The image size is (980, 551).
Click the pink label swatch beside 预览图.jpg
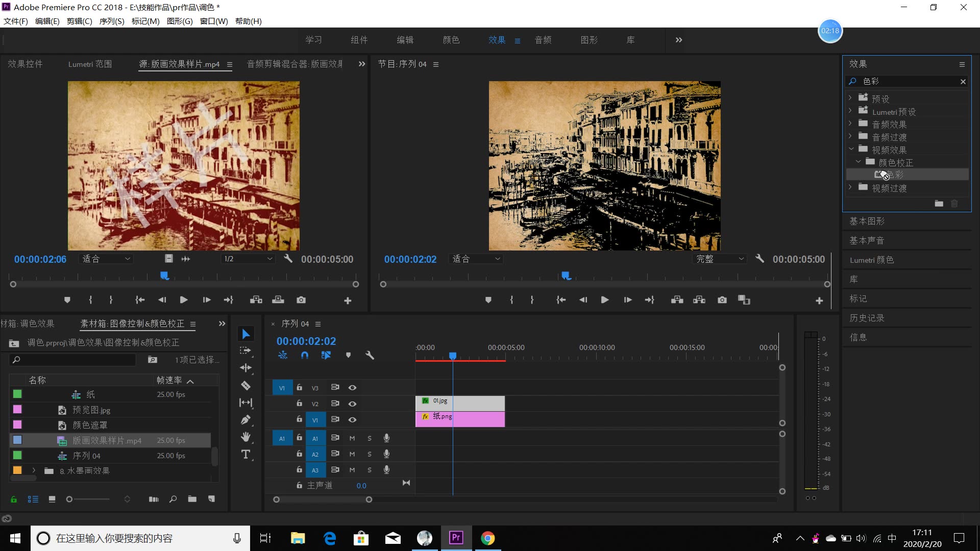17,409
